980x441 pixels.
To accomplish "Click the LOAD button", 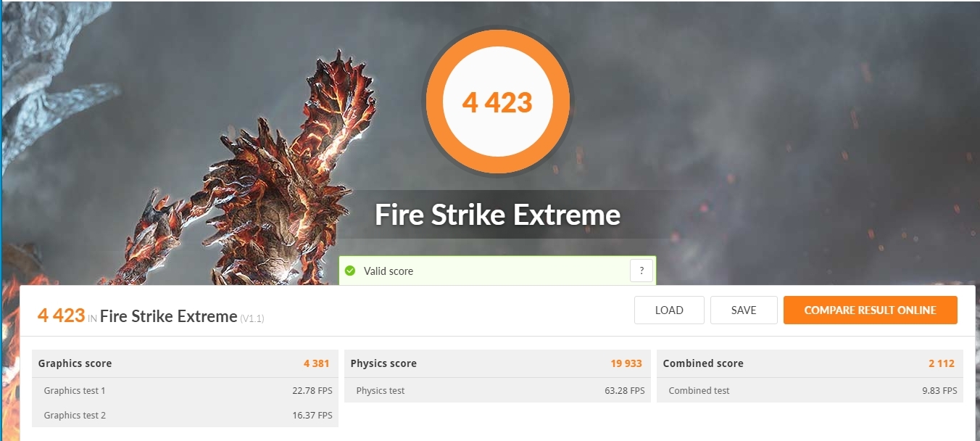I will point(669,310).
